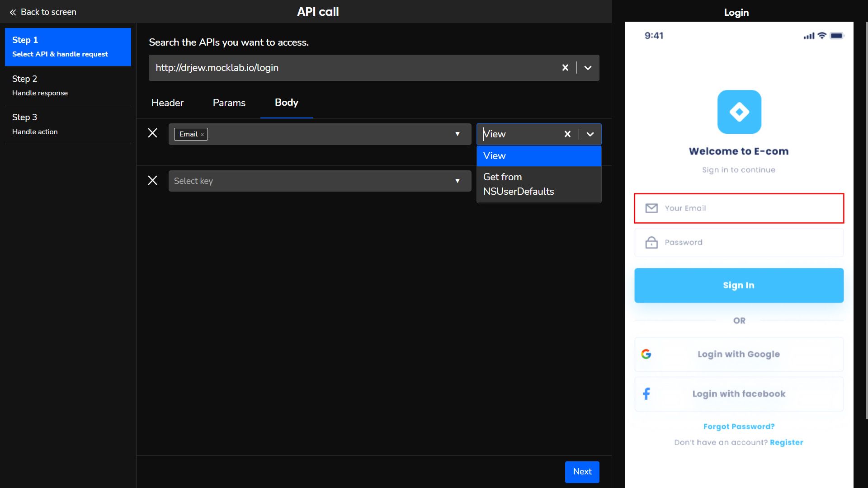Collapse the View source dropdown chevron
The height and width of the screenshot is (488, 868).
point(590,134)
